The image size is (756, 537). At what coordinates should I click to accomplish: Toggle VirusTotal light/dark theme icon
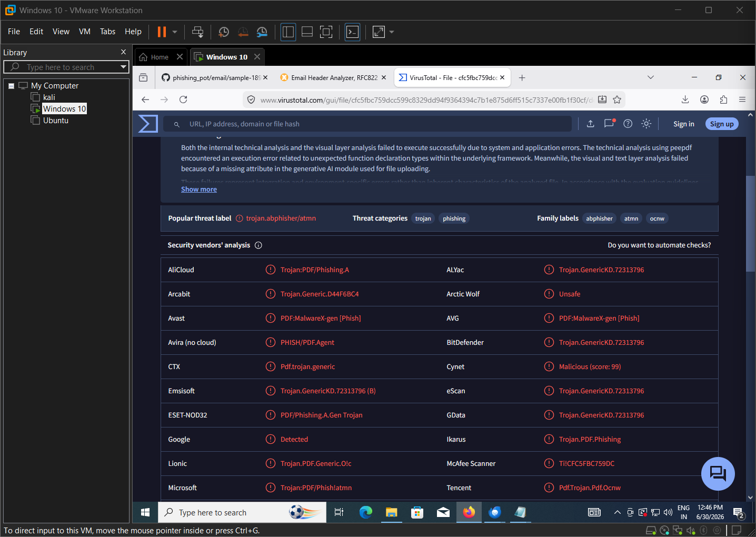point(646,124)
